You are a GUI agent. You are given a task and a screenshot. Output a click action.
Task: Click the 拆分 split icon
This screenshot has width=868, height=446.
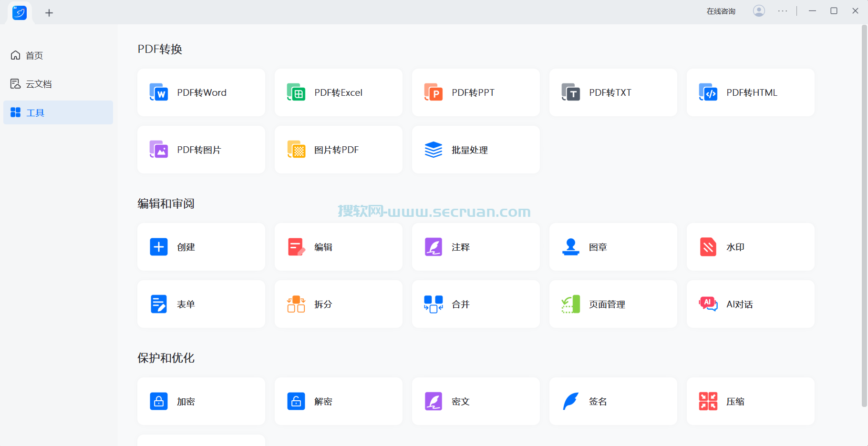[x=296, y=304]
